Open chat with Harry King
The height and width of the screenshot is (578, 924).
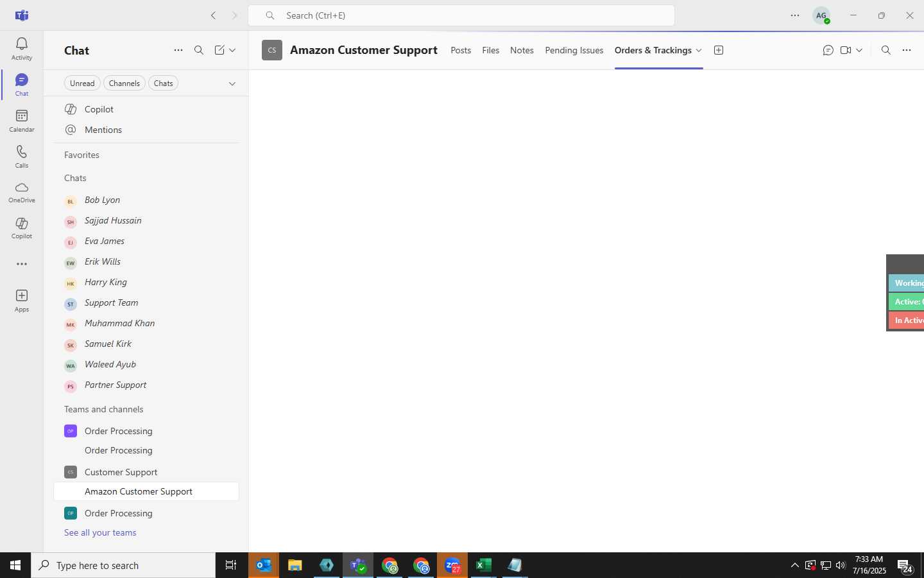tap(146, 283)
